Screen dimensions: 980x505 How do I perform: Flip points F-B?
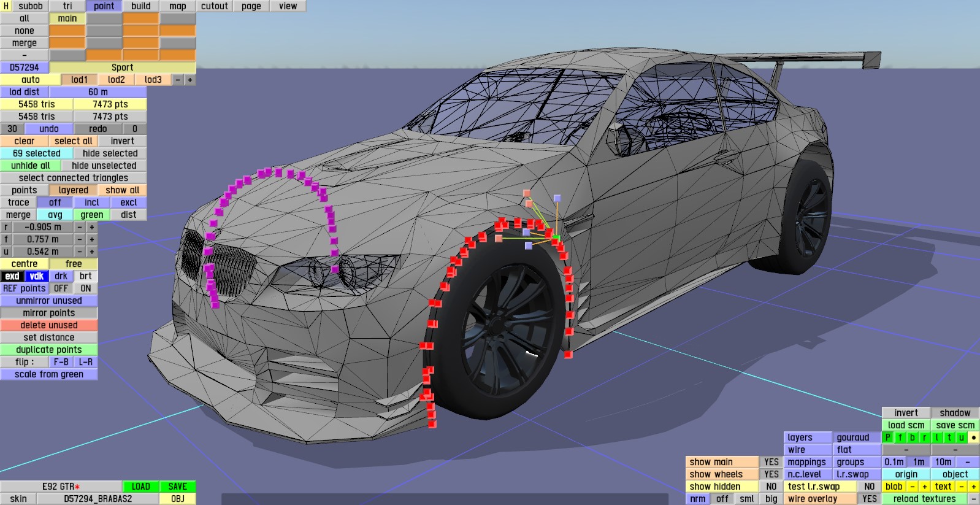click(x=61, y=362)
